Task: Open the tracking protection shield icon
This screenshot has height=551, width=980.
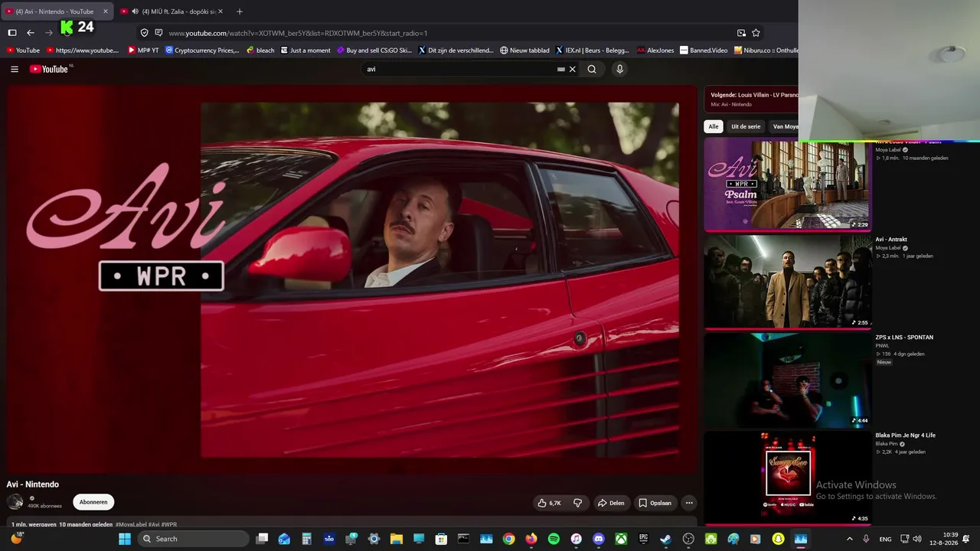Action: pyautogui.click(x=144, y=33)
